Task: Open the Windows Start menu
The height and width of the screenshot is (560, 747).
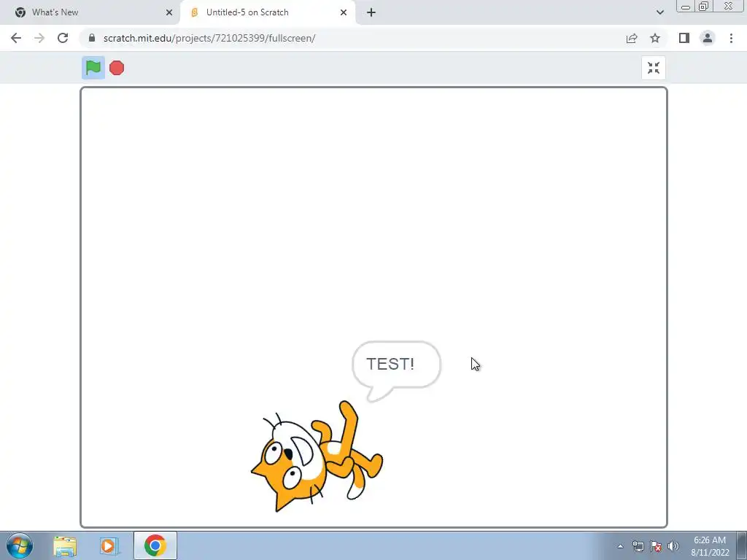Action: coord(20,545)
